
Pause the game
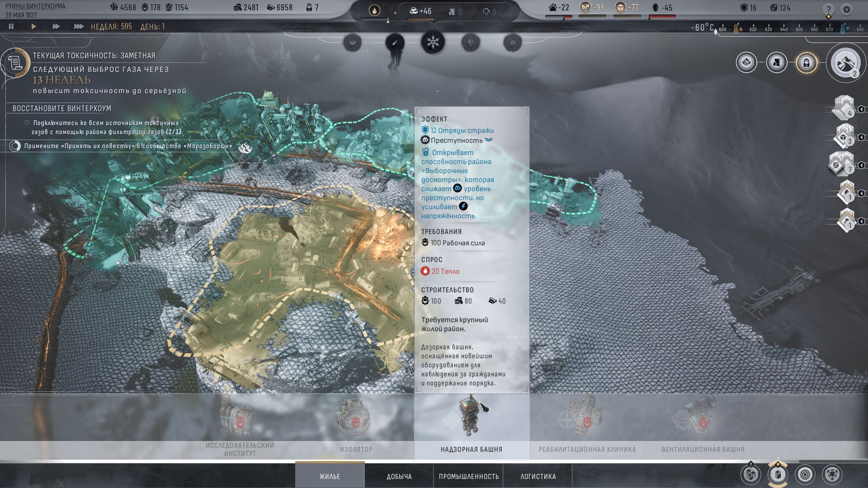[11, 27]
